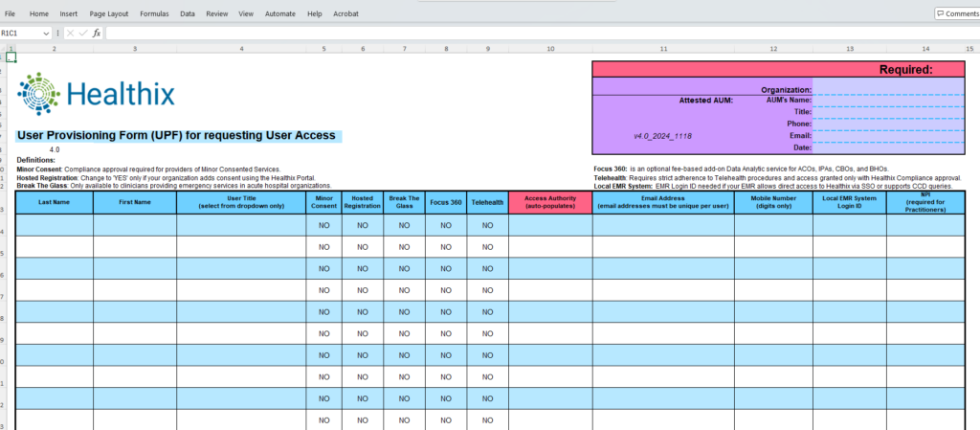Select the User Provisioning Form title cell
The width and height of the screenshot is (980, 430).
[x=179, y=135]
